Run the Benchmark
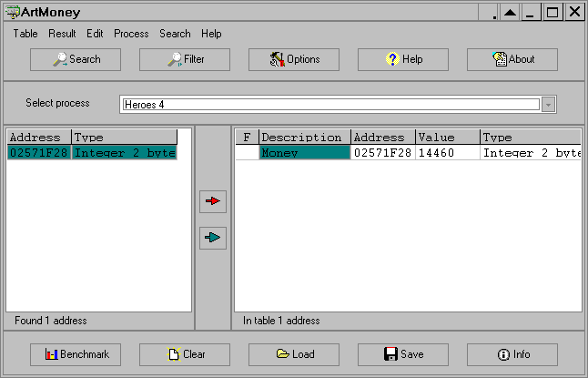This screenshot has width=588, height=378. (76, 354)
